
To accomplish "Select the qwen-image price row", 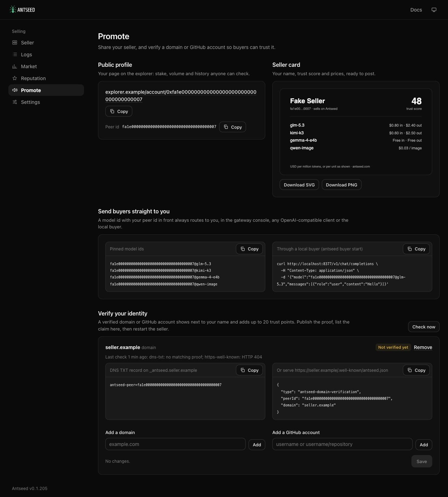I will 356,148.
